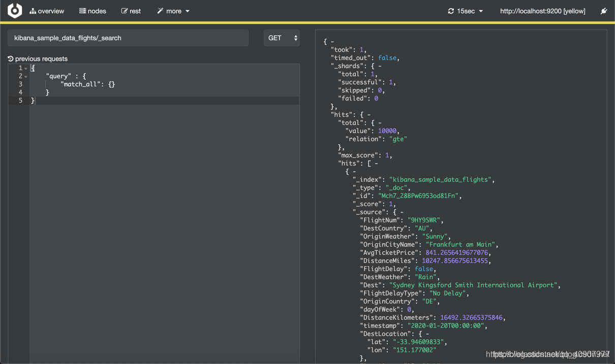The width and height of the screenshot is (615, 364).
Task: Place cursor on the "match_all" line
Action: point(164,84)
